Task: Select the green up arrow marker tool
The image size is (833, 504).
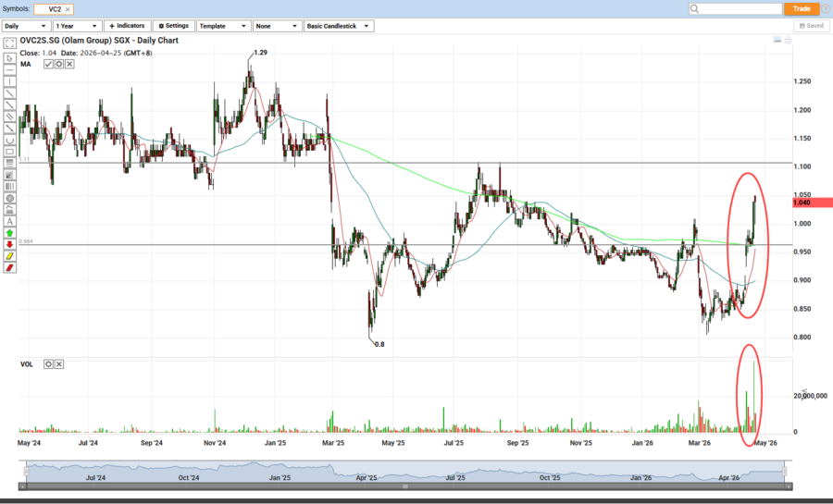Action: tap(10, 233)
